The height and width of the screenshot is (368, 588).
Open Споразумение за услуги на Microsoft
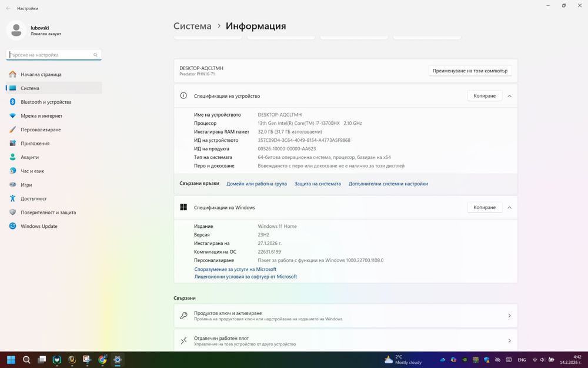235,269
